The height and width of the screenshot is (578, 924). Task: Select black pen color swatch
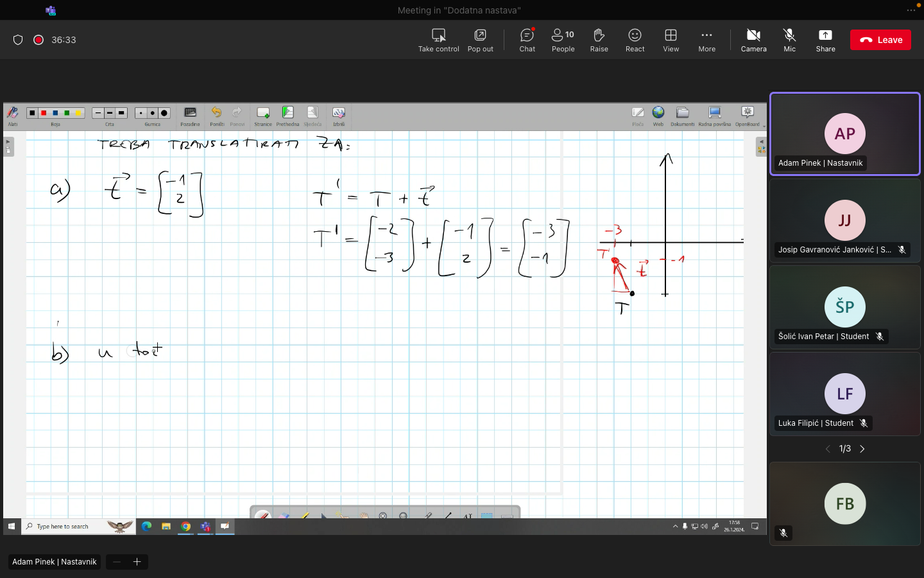coord(32,113)
